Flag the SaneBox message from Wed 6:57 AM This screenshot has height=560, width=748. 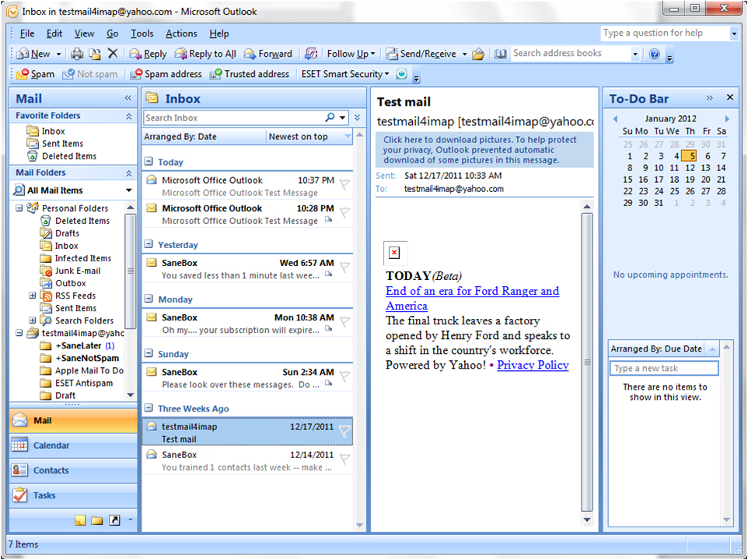[344, 268]
